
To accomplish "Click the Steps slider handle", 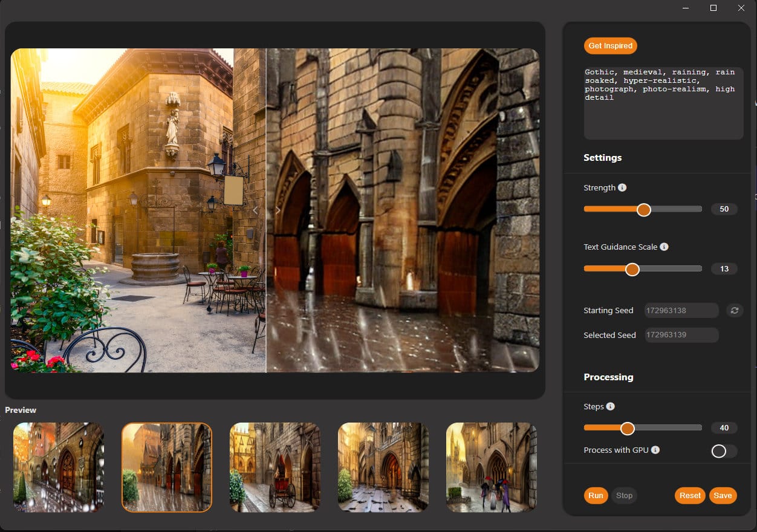I will (x=627, y=428).
